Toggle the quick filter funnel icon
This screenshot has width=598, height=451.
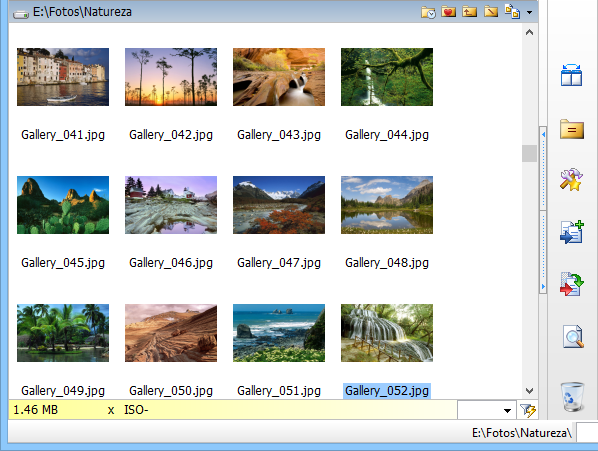[x=528, y=410]
